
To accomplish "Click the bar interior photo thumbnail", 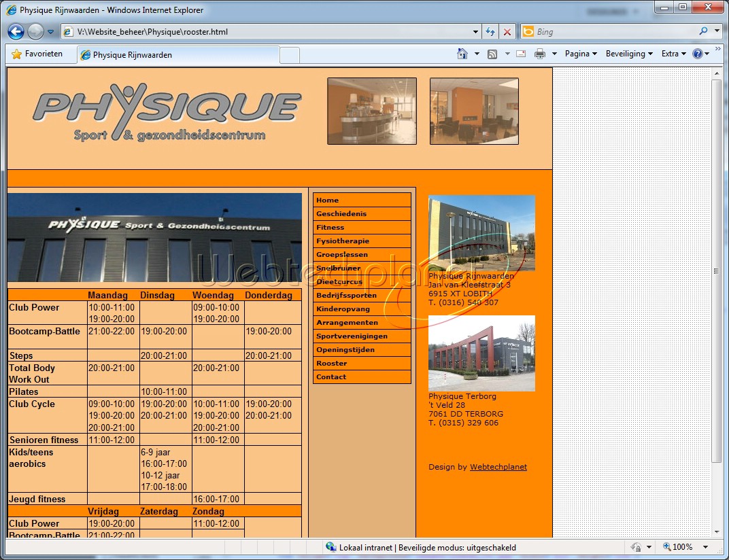I will 372,111.
